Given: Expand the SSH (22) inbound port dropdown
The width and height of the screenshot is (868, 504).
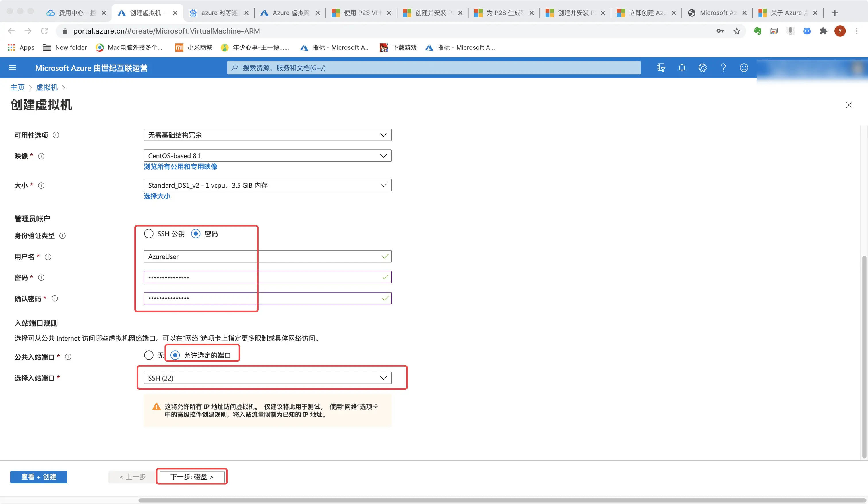Looking at the screenshot, I should pos(267,378).
